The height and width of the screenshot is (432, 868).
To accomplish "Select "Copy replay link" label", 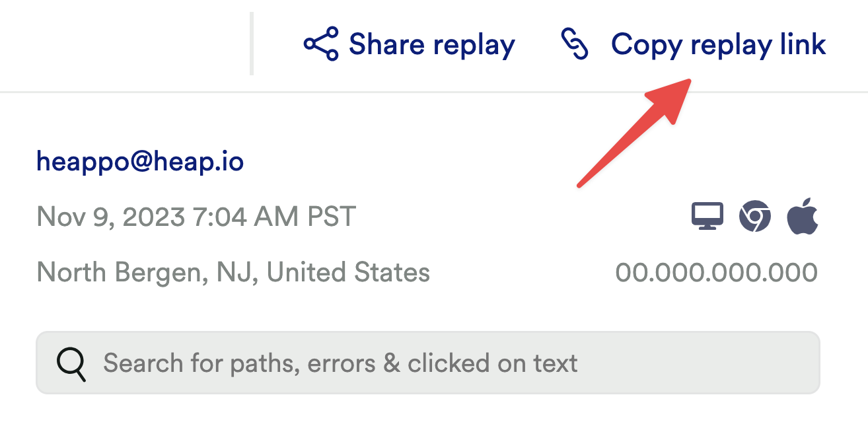I will pyautogui.click(x=718, y=44).
